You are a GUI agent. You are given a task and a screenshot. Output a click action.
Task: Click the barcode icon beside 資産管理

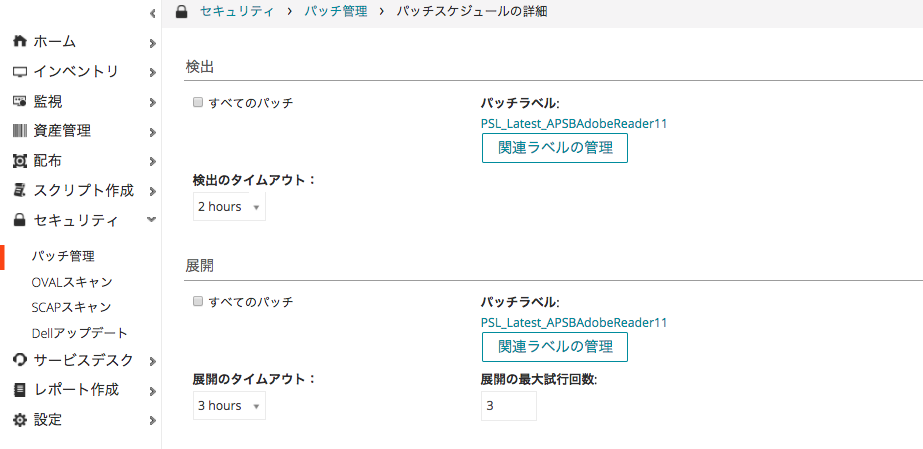[x=20, y=131]
